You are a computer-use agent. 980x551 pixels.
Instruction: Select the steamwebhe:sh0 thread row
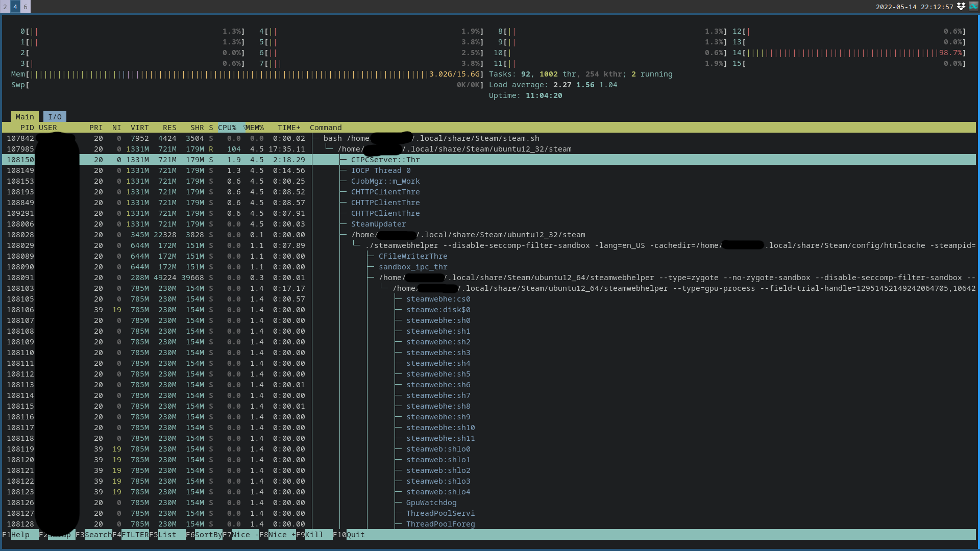tap(489, 320)
